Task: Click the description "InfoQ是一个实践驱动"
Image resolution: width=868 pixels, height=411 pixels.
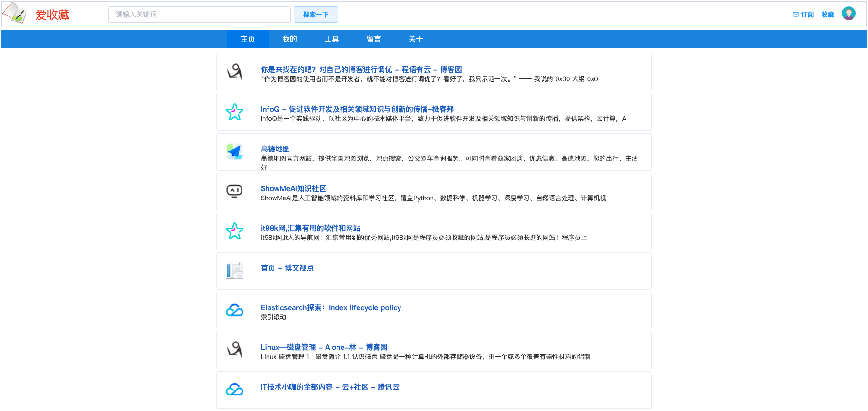Action: point(443,119)
